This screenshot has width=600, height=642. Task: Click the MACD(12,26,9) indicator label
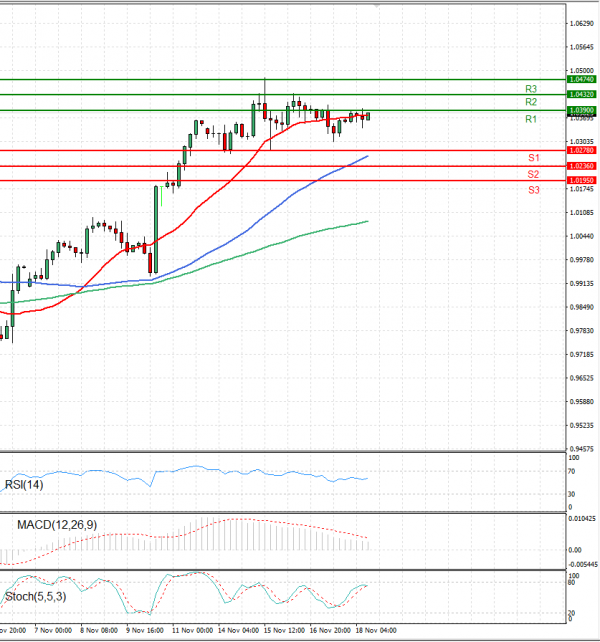coord(57,525)
